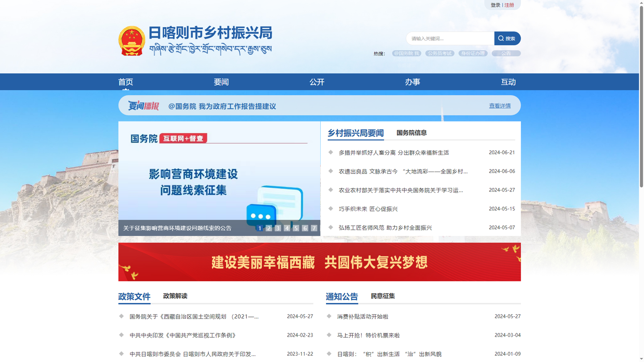Switch to 国务院信息 tab

[411, 133]
